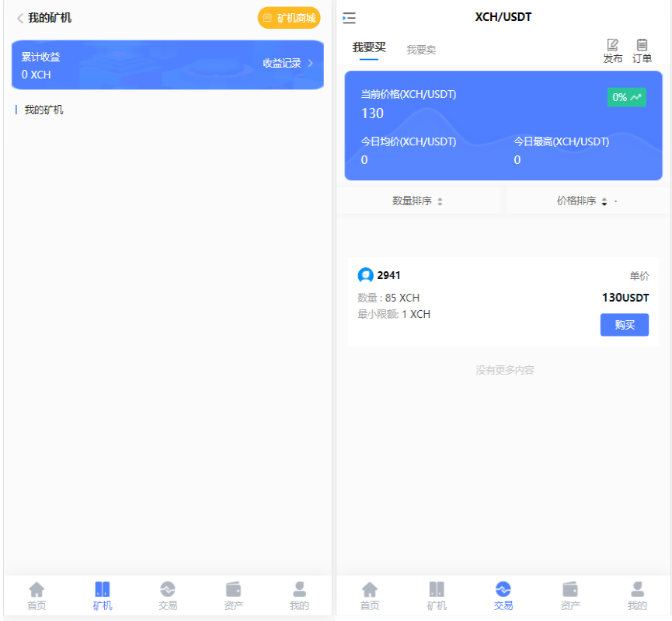This screenshot has width=672, height=621.
Task: Switch to the 我要卖 tab
Action: pos(420,49)
